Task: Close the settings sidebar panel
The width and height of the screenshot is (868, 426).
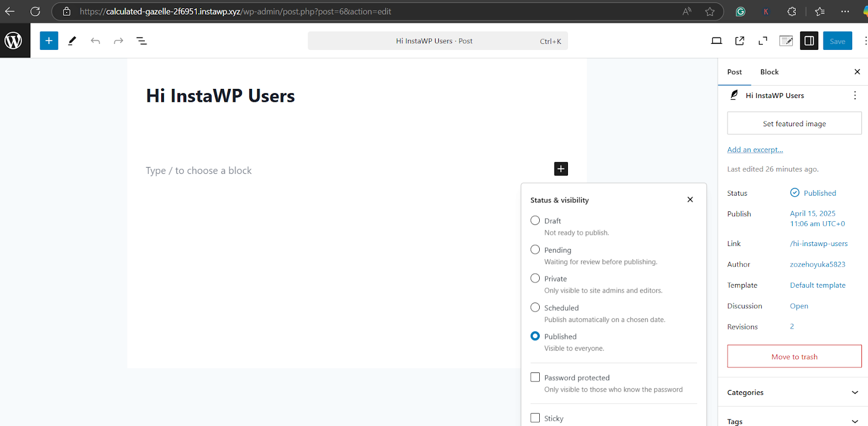Action: point(857,72)
